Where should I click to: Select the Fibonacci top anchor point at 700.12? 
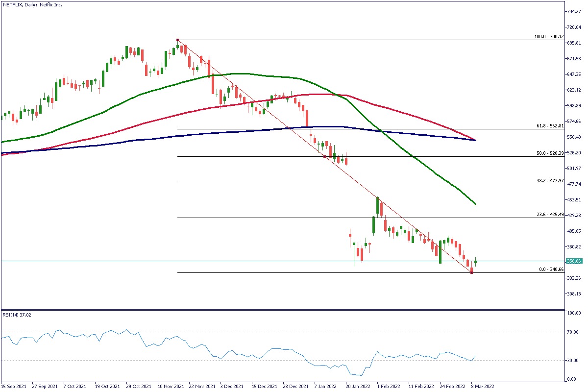(177, 40)
